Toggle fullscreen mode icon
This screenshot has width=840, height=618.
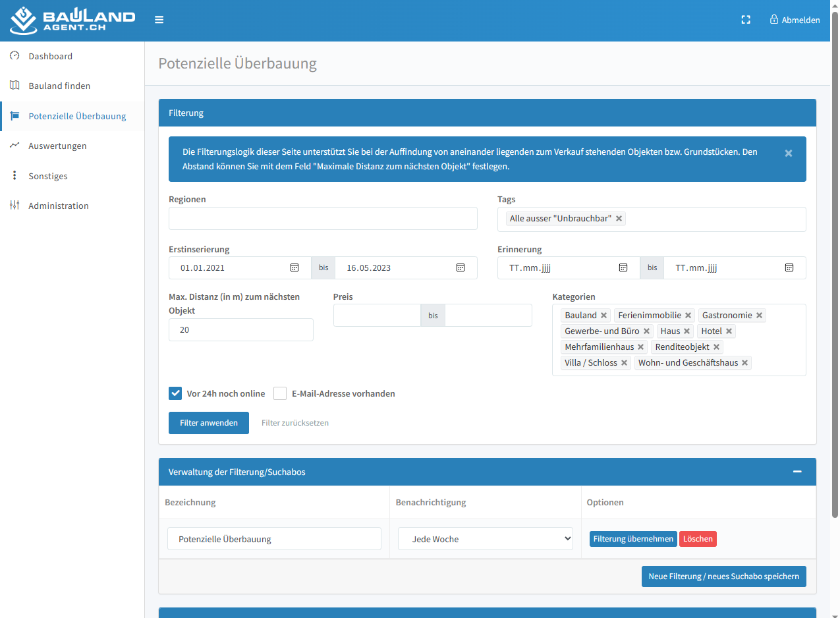coord(746,20)
